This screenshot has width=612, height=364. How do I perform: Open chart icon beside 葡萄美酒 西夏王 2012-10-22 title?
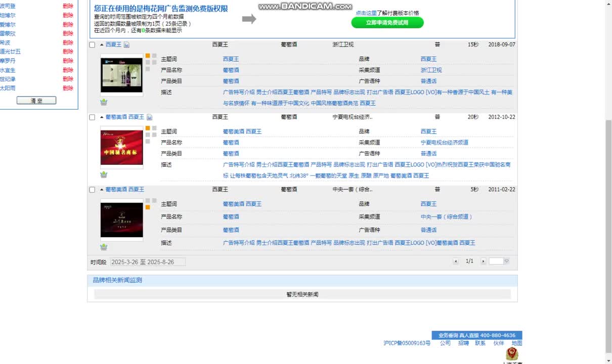click(x=150, y=117)
